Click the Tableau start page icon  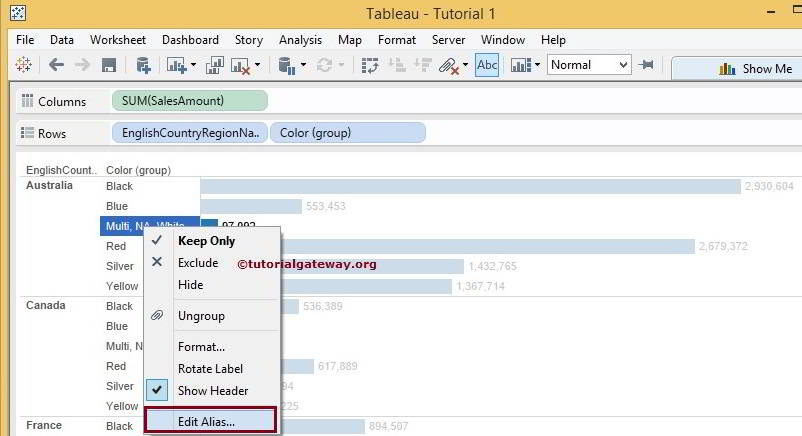tap(23, 65)
